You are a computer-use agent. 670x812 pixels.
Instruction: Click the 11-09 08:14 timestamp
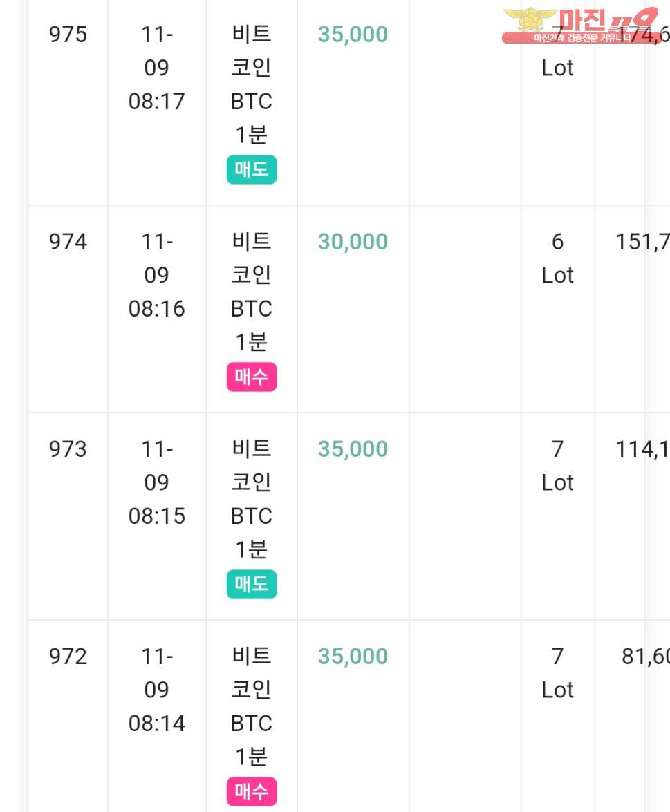(x=156, y=690)
